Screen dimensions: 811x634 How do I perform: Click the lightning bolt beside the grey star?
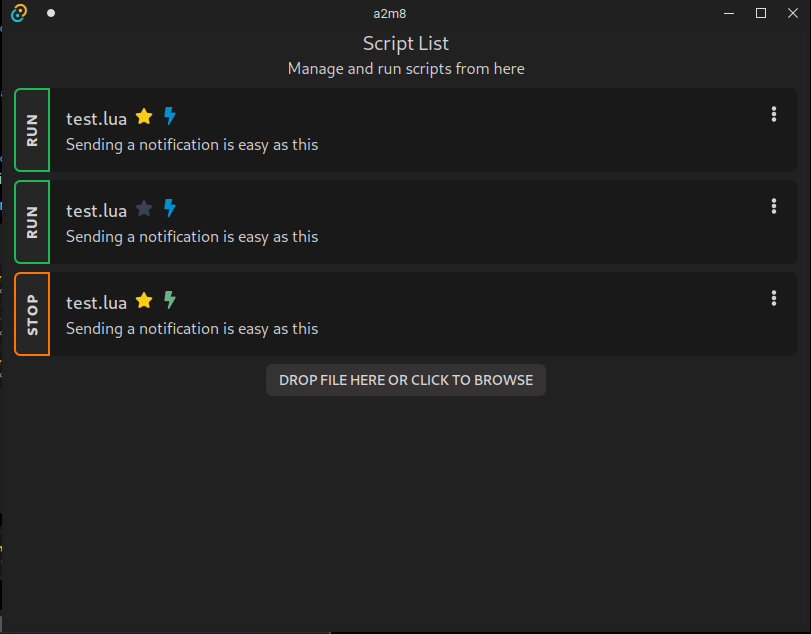(x=170, y=209)
